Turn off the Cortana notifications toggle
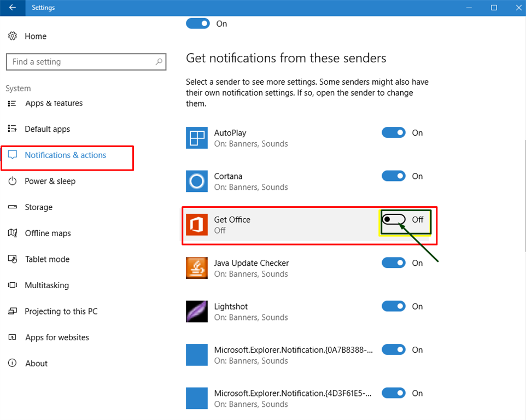The height and width of the screenshot is (420, 526). tap(394, 176)
